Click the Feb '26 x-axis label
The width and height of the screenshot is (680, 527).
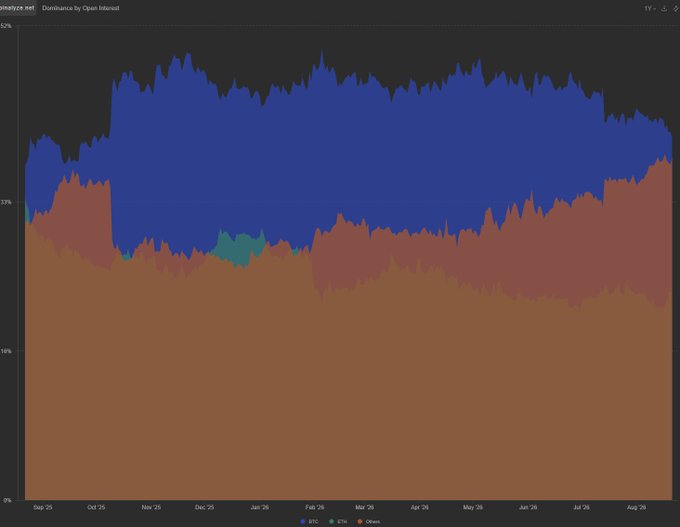click(314, 507)
